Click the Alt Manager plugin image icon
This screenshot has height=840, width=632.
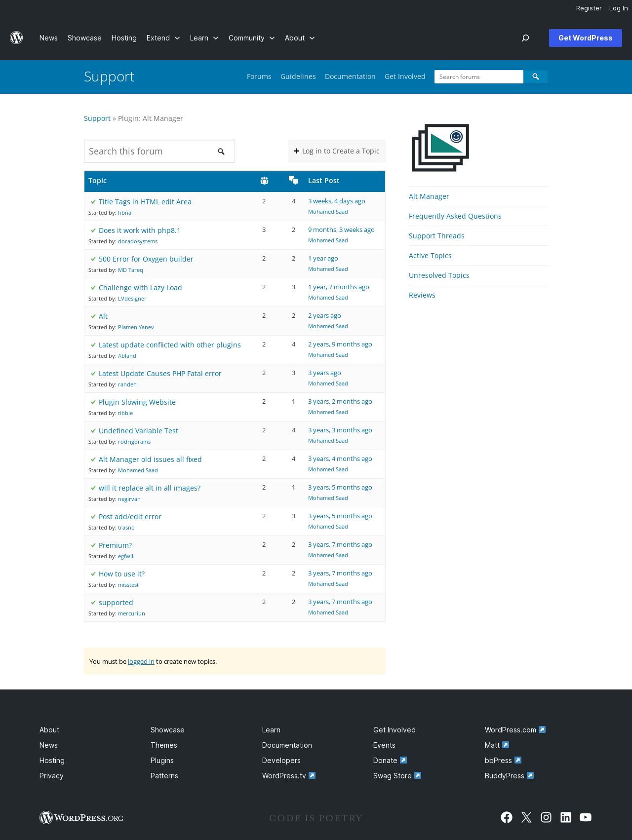pos(440,148)
